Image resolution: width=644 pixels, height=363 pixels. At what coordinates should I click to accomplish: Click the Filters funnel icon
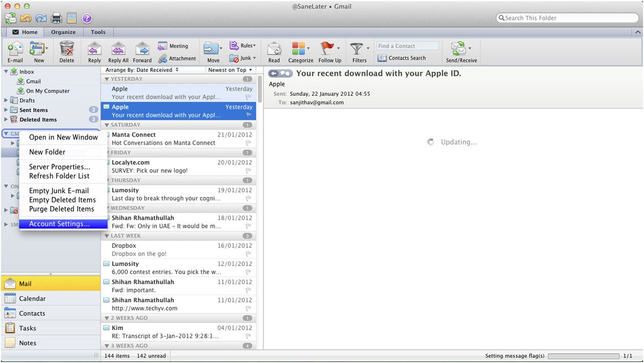pos(357,49)
